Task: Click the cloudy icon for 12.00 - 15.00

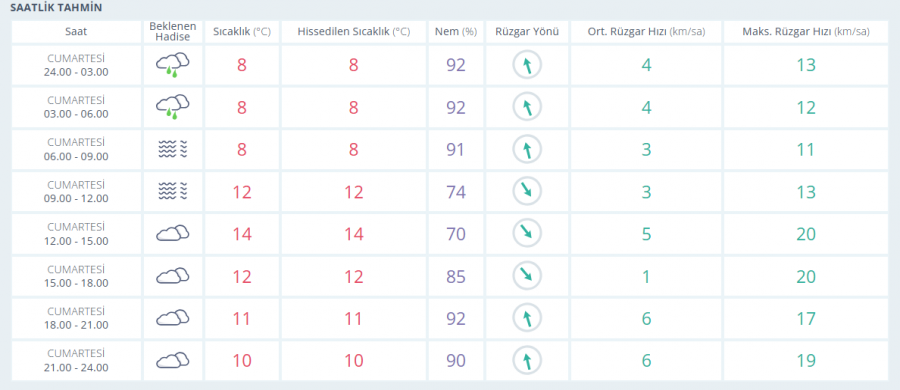Action: (173, 233)
